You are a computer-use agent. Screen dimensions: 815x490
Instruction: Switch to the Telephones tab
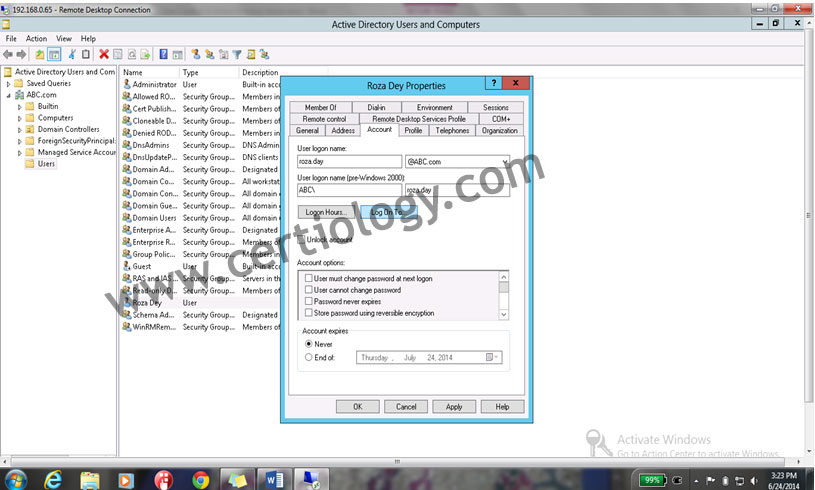coord(452,130)
